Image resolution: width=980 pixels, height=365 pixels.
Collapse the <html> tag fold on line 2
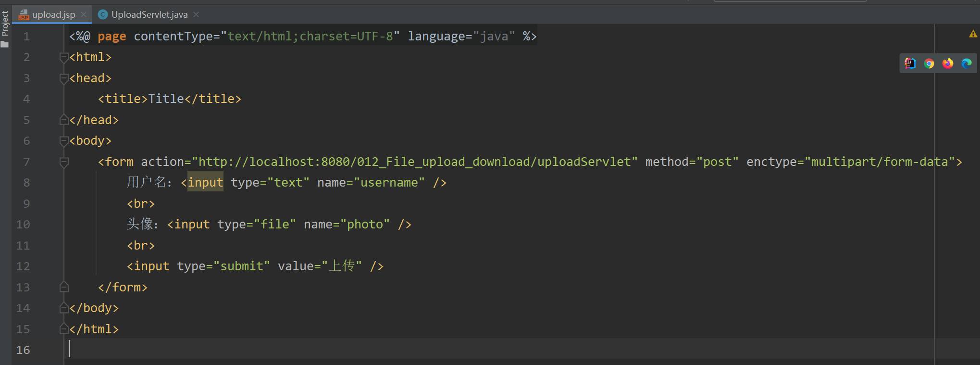[64, 57]
